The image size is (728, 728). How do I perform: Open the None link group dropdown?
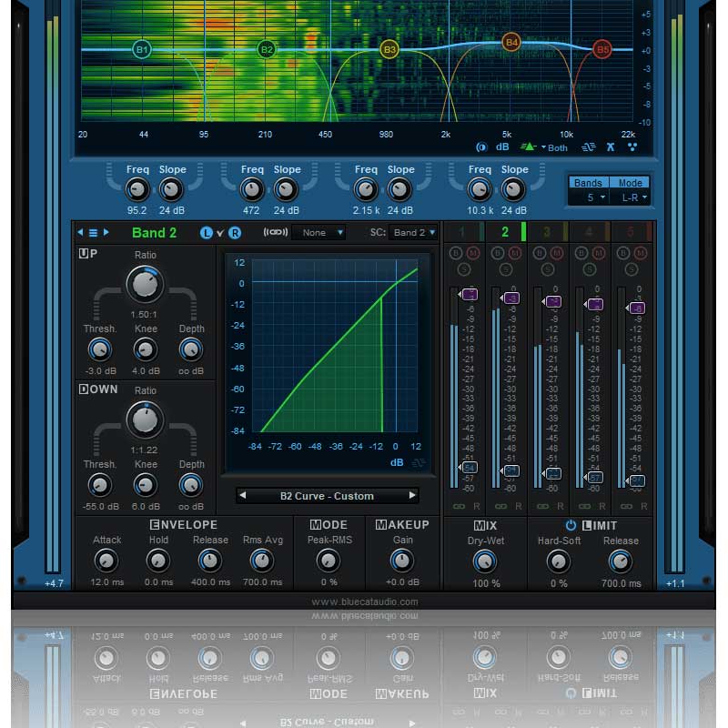coord(318,233)
